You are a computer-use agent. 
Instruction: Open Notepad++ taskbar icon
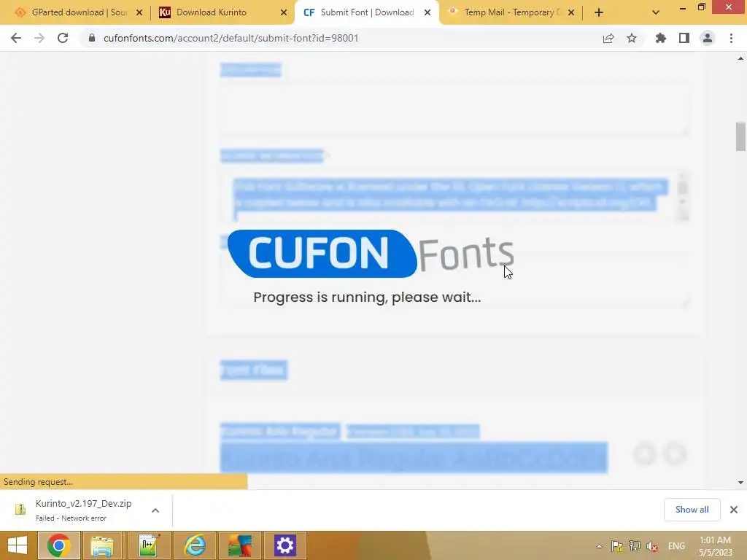149,545
